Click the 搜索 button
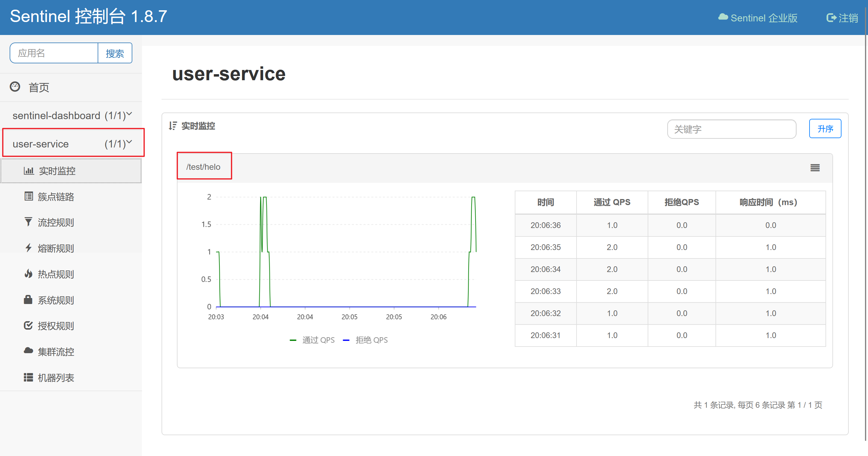 point(115,53)
